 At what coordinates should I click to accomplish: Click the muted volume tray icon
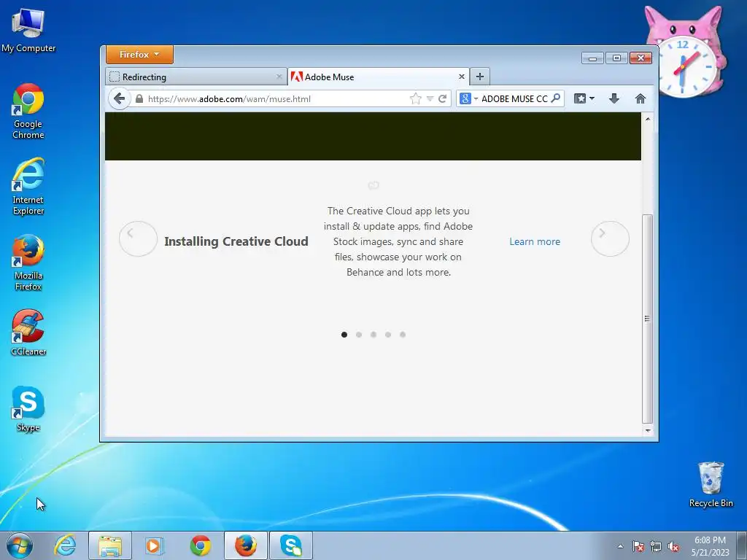point(673,546)
